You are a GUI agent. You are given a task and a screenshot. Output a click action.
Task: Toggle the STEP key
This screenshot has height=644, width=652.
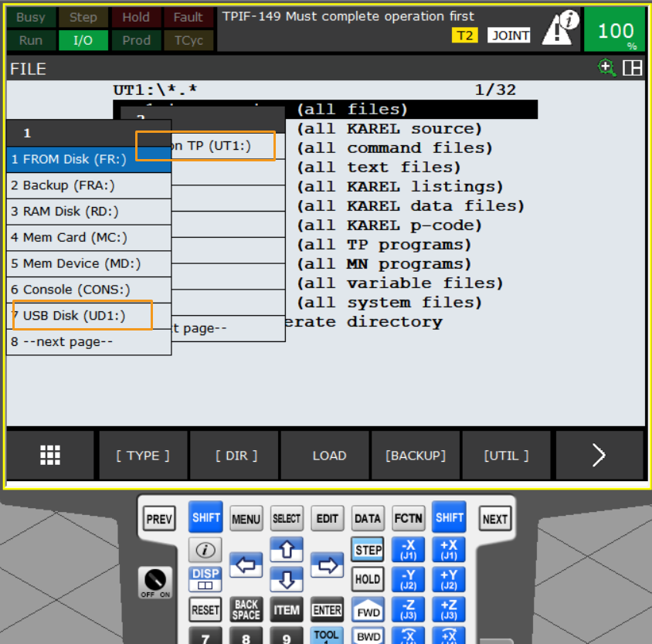(x=368, y=550)
